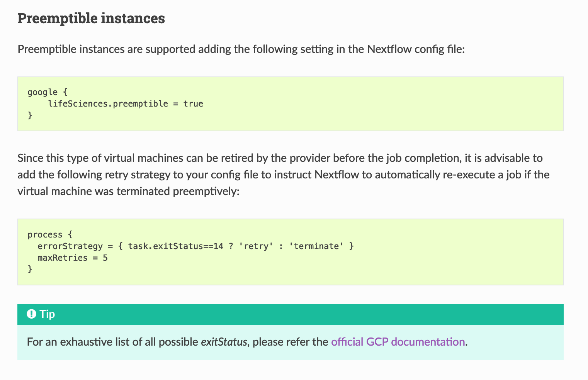This screenshot has height=380, width=588.
Task: Click the lifeSciences.preemptible code line
Action: coord(126,103)
